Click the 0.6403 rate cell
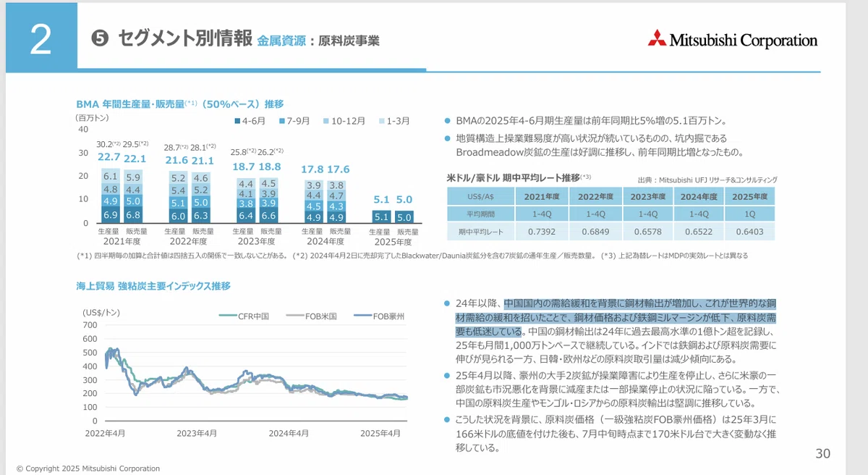The image size is (868, 475). coord(749,232)
